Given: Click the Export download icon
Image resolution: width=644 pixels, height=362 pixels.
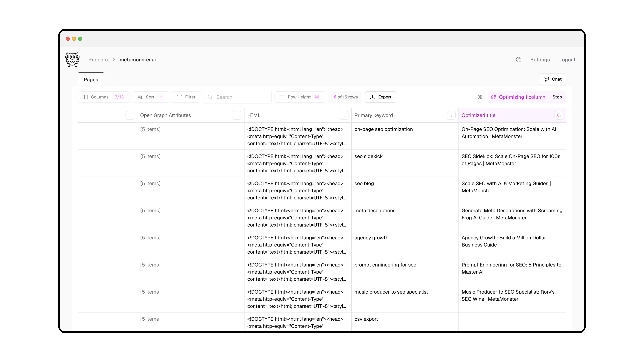Looking at the screenshot, I should [x=373, y=97].
